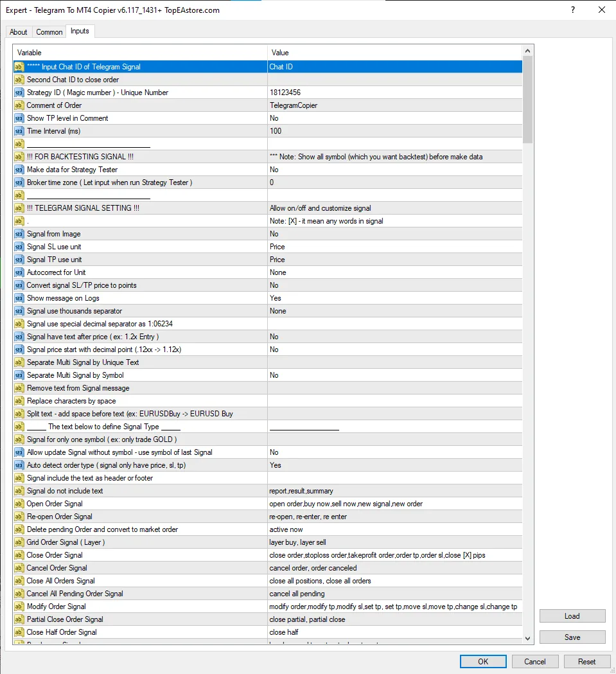Click the icon beside Signal use thousands separator
This screenshot has width=616, height=674.
click(x=19, y=311)
